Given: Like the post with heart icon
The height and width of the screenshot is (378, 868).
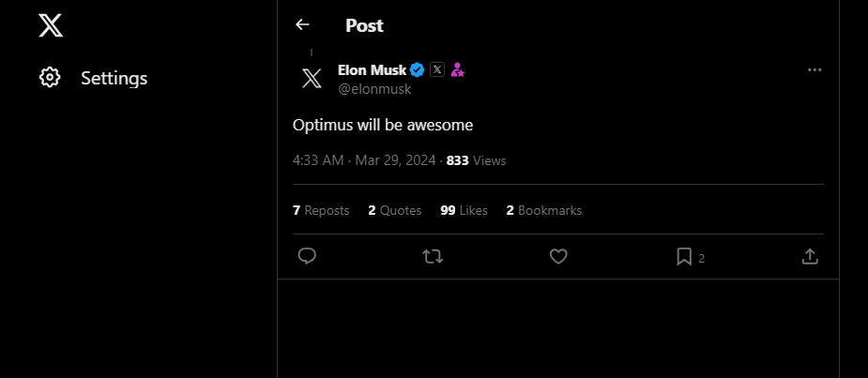Looking at the screenshot, I should [x=558, y=256].
